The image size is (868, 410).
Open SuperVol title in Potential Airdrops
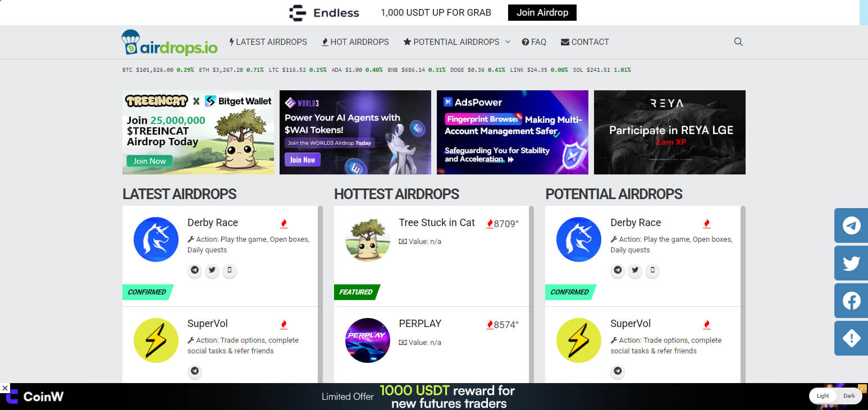(x=631, y=324)
